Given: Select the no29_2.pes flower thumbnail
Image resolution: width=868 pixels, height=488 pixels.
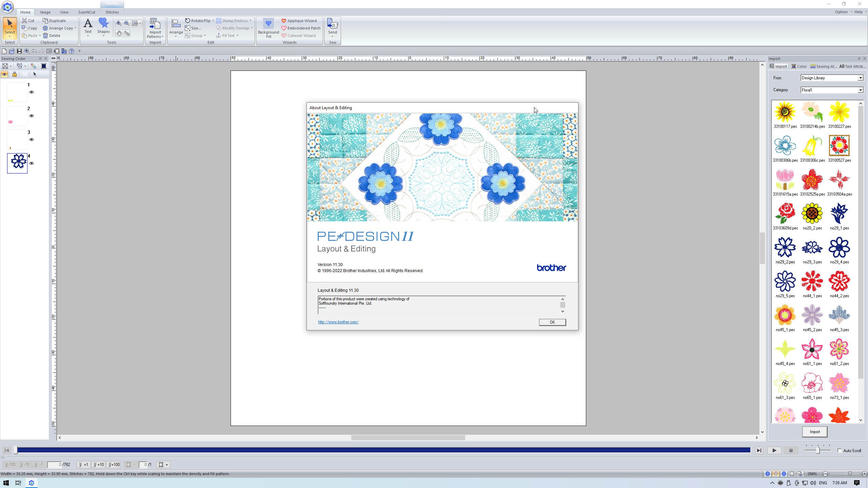Looking at the screenshot, I should [x=785, y=247].
